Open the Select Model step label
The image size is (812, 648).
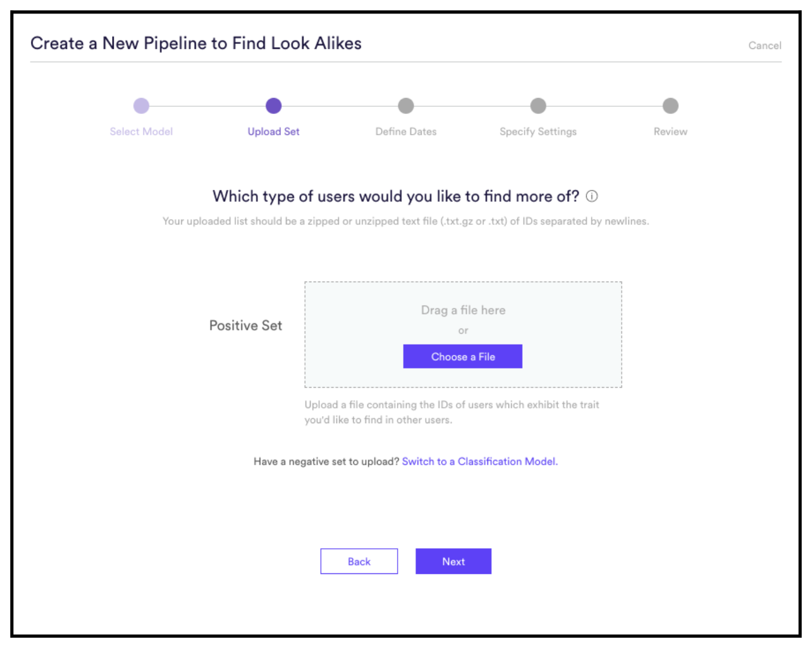(141, 131)
